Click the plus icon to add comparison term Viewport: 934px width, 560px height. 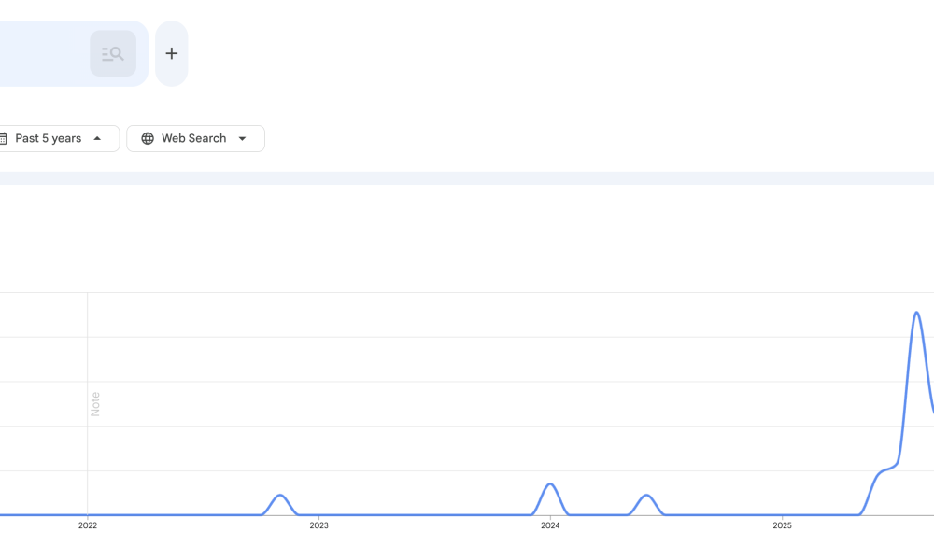171,53
